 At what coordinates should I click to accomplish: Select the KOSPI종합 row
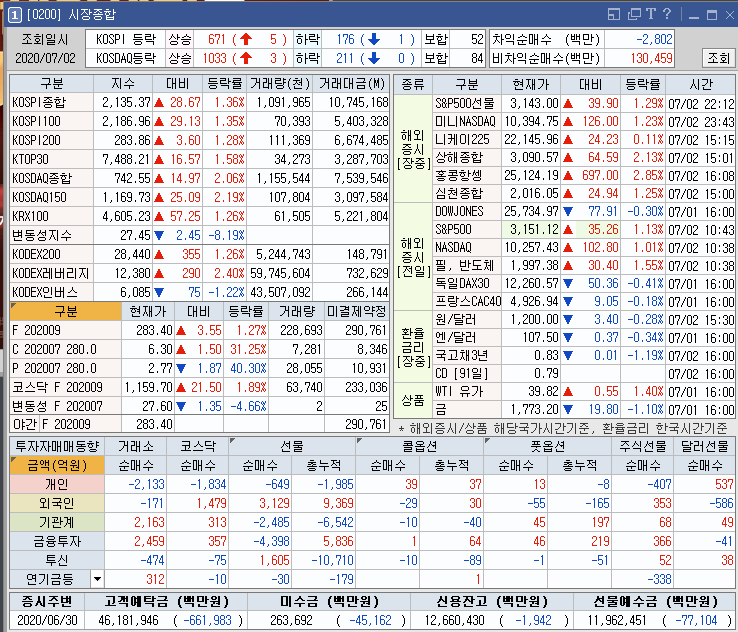click(x=200, y=102)
